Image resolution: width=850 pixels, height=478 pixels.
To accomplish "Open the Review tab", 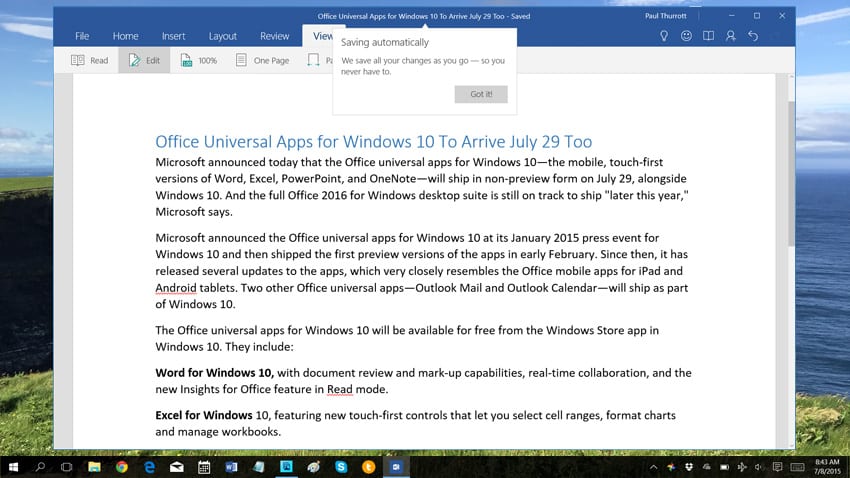I will pos(274,36).
